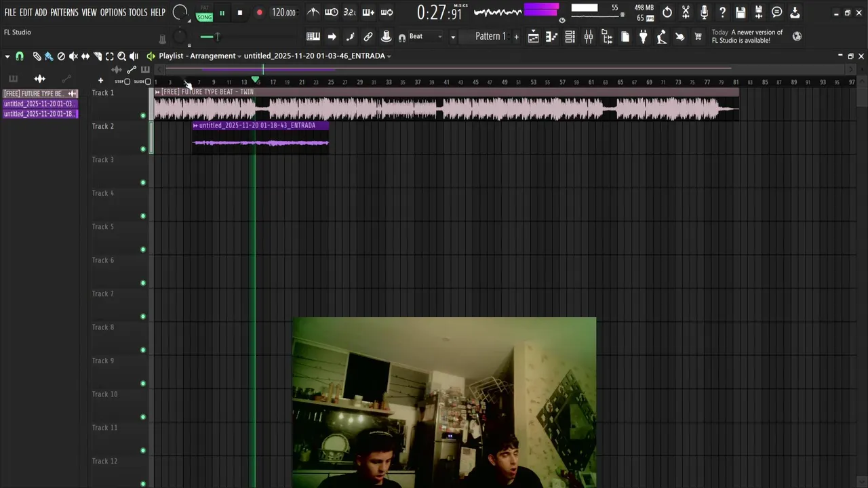
Task: Expand the untitled ENTRADA clip dropdown arrow
Action: pyautogui.click(x=389, y=56)
